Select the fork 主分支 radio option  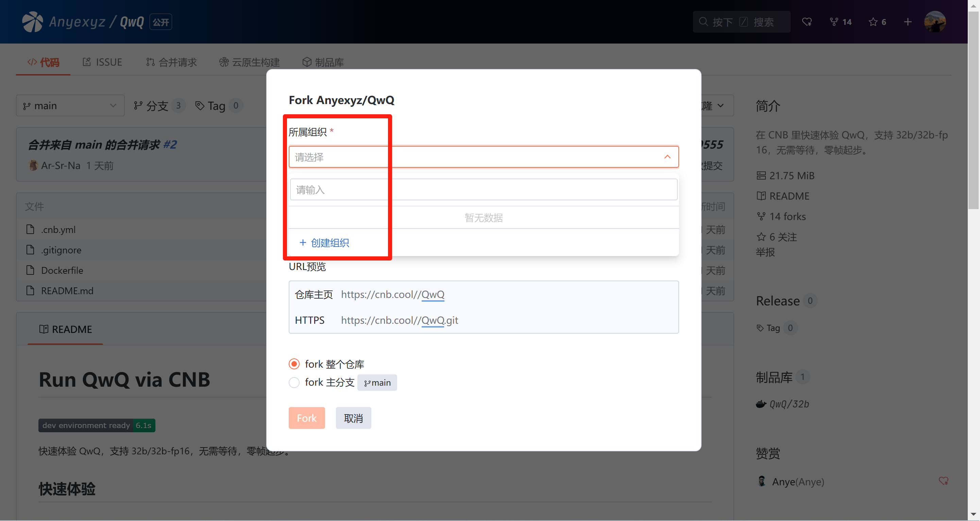(x=294, y=382)
